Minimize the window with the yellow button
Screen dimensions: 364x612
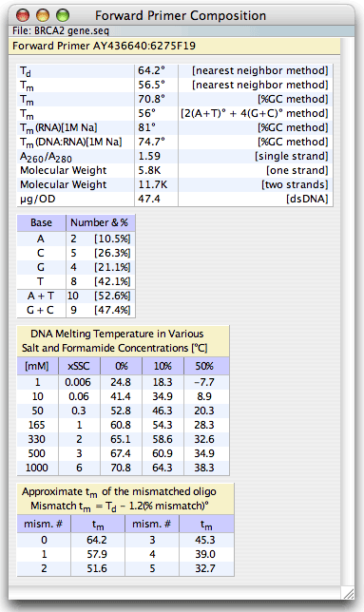click(x=43, y=15)
